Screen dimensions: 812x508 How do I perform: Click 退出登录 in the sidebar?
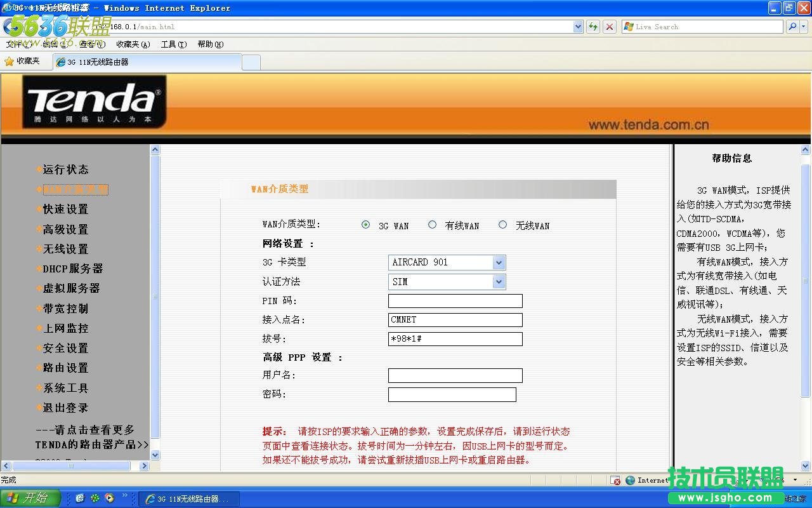(x=66, y=408)
